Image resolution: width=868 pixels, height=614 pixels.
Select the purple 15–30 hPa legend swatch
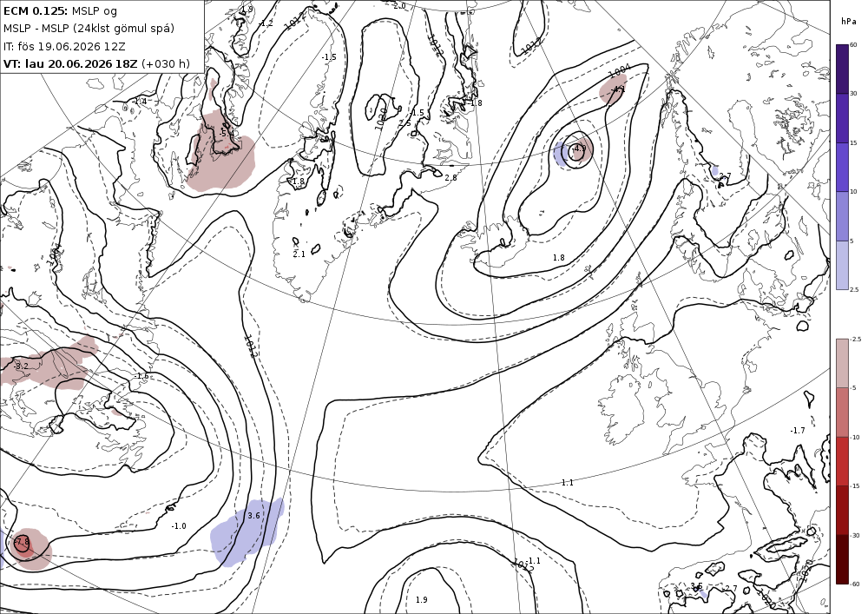click(842, 118)
